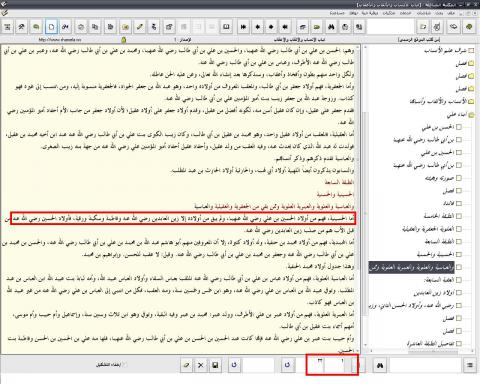Check the box for تفاصيل الطبقة العاشرة
This screenshot has height=384, width=480.
[459, 343]
